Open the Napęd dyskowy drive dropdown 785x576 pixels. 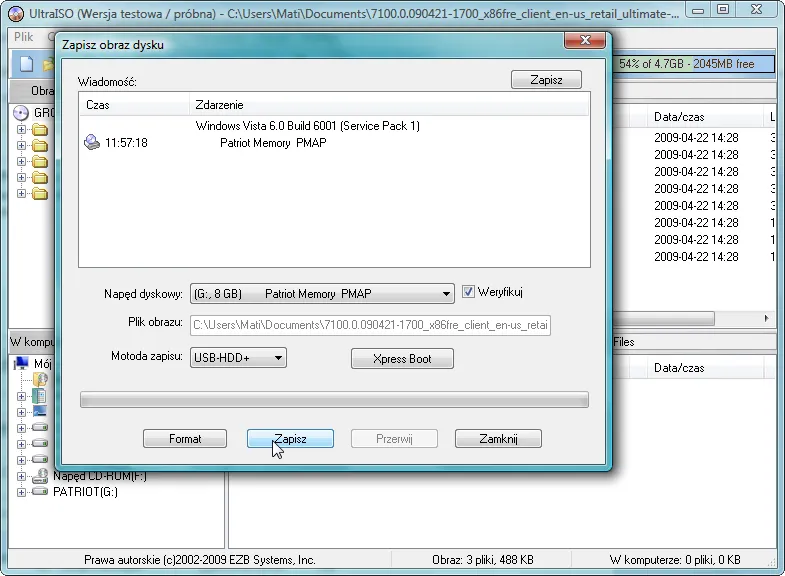point(446,294)
